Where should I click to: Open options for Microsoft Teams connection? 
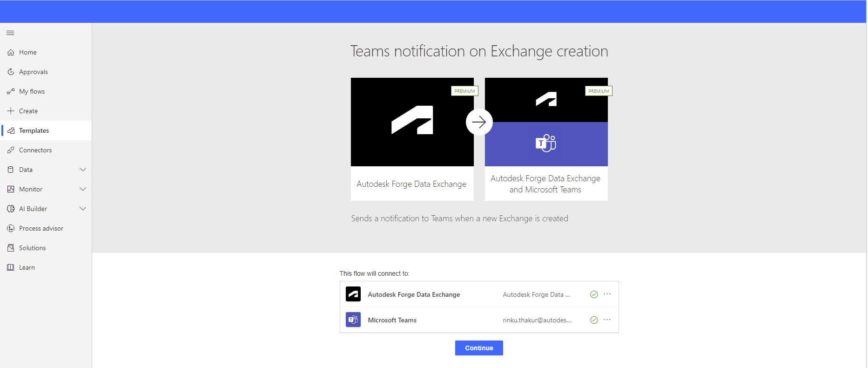(607, 320)
